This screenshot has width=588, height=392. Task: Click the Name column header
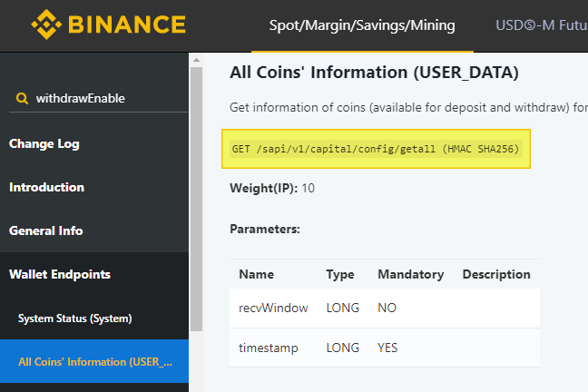pos(257,274)
